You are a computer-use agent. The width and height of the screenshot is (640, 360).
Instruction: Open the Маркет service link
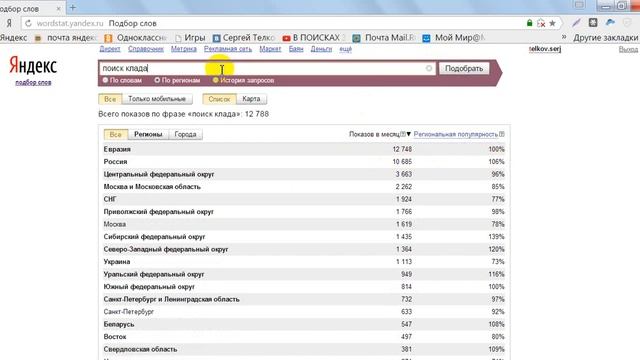click(270, 49)
